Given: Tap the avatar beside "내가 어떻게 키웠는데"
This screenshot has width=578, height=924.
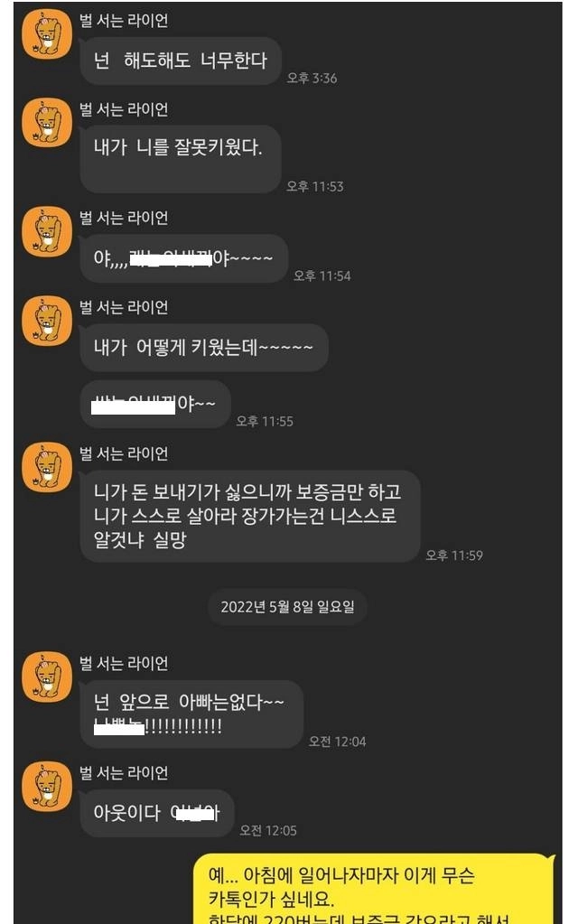Looking at the screenshot, I should (x=47, y=321).
